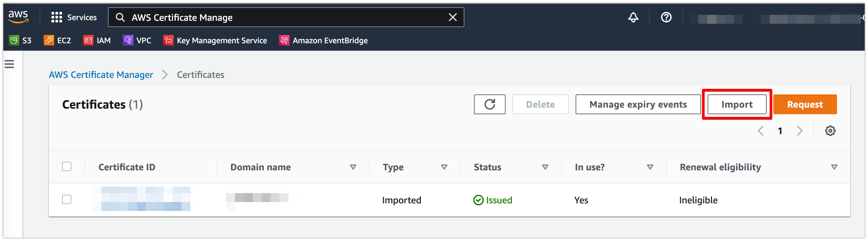Click the Certificate ID column header
868x241 pixels.
click(127, 167)
